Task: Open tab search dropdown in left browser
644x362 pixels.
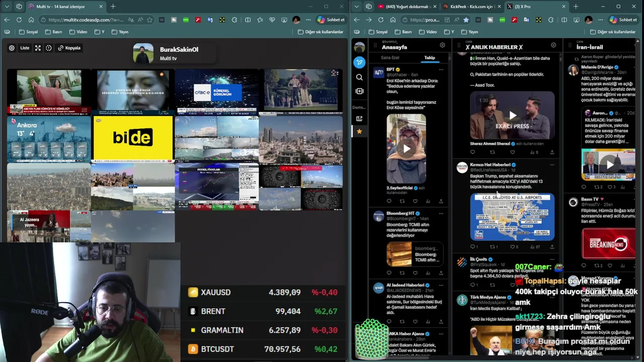Action: click(x=7, y=7)
